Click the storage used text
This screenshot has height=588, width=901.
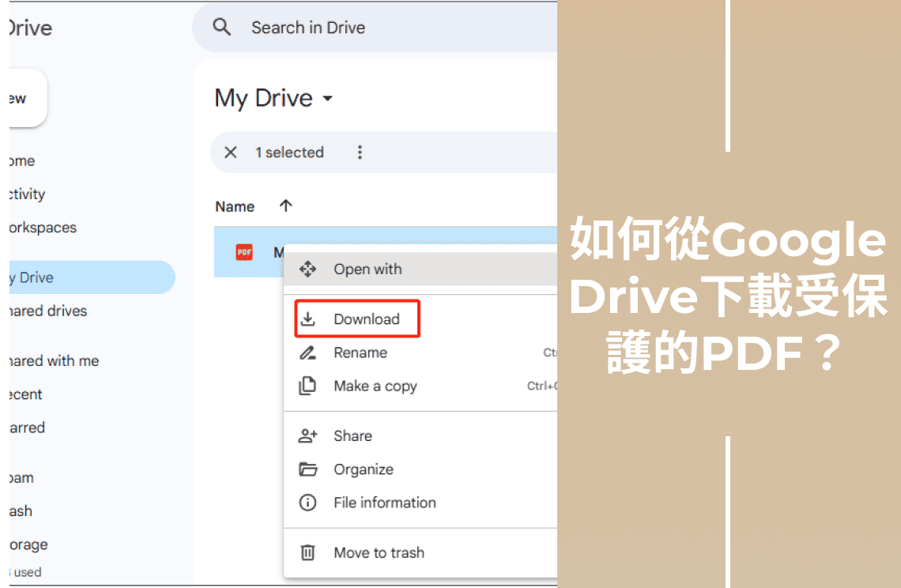tap(26, 572)
